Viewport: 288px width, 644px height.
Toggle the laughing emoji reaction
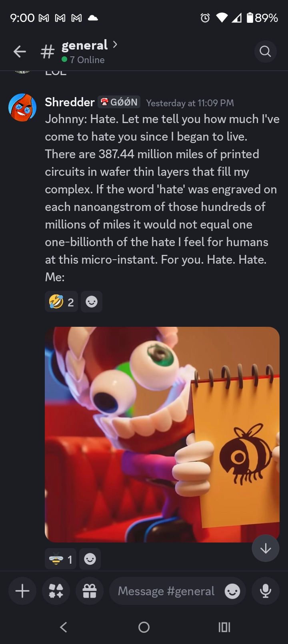coord(62,302)
